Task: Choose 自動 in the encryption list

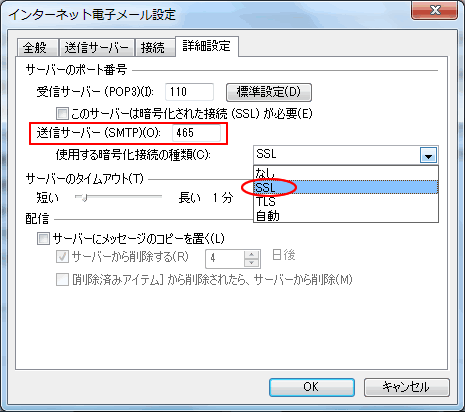Action: pyautogui.click(x=346, y=216)
